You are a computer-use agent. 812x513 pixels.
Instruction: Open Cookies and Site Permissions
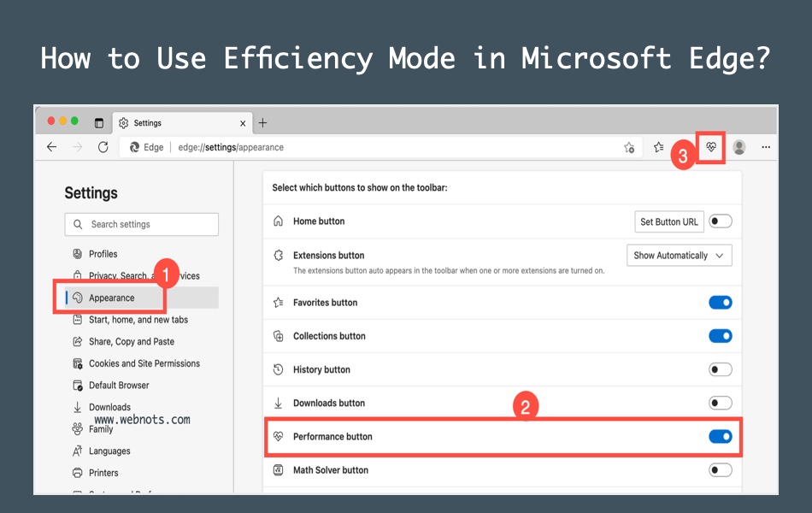tap(144, 363)
